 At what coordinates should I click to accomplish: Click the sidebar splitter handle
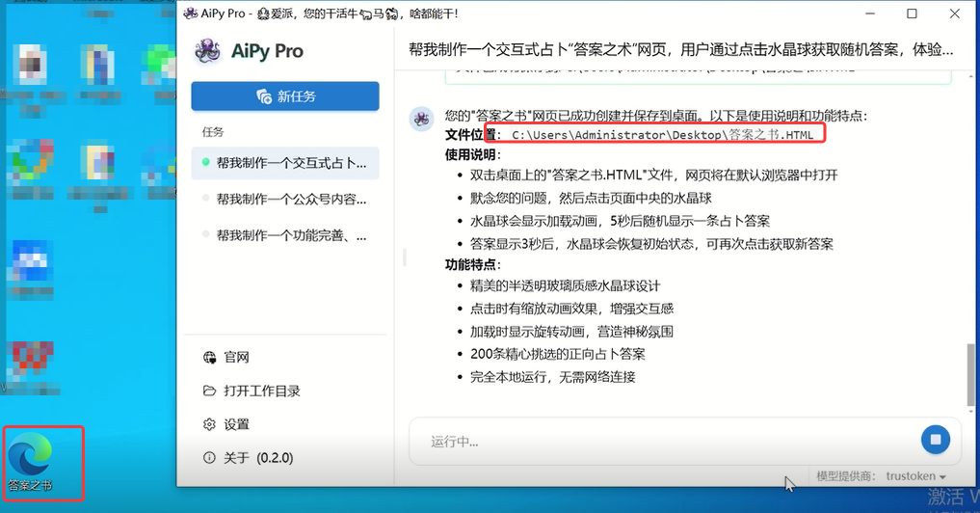point(405,257)
